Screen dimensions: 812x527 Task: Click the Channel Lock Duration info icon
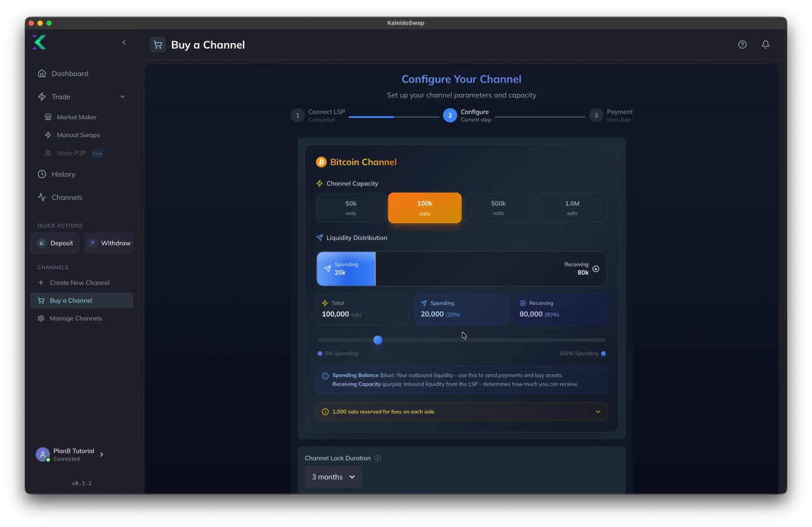coord(377,458)
